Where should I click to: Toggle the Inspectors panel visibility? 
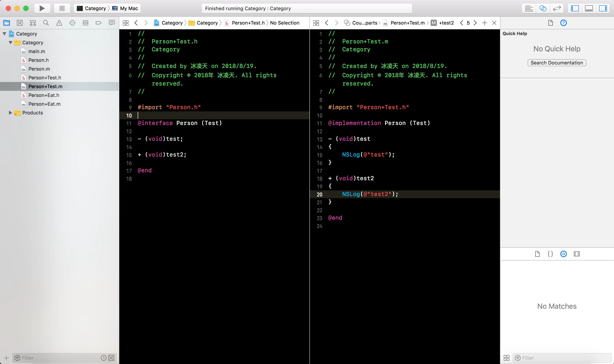(603, 8)
